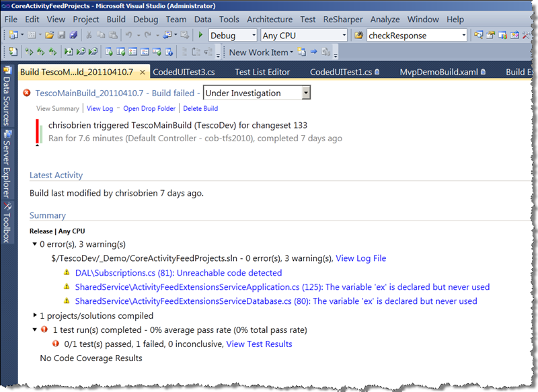
Task: Click the Find in Files icon left of checkResponse
Action: click(x=358, y=35)
